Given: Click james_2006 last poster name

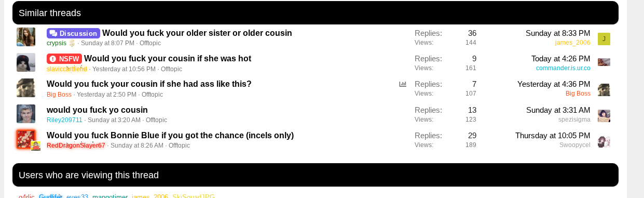Looking at the screenshot, I should [x=573, y=43].
